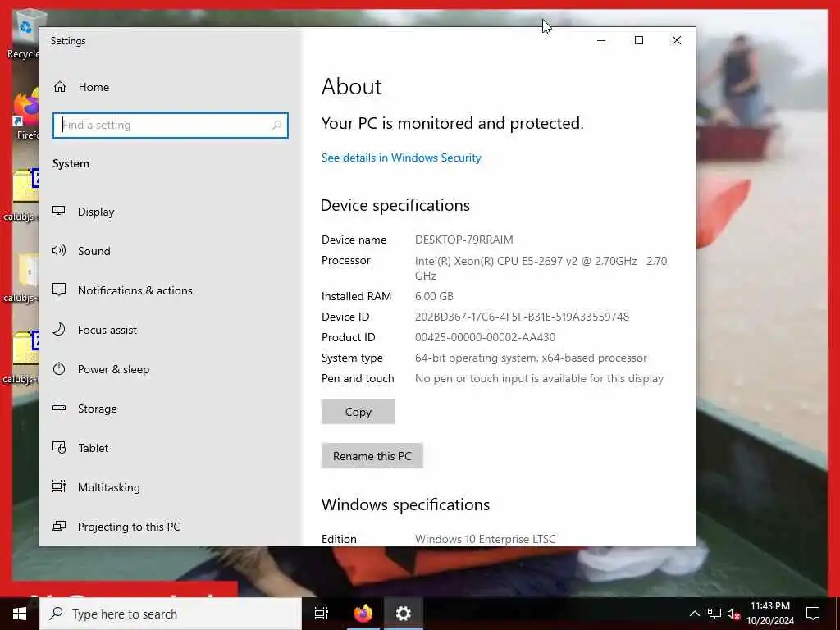Screen dimensions: 840x630
Task: Click the Tablet icon
Action: click(59, 447)
